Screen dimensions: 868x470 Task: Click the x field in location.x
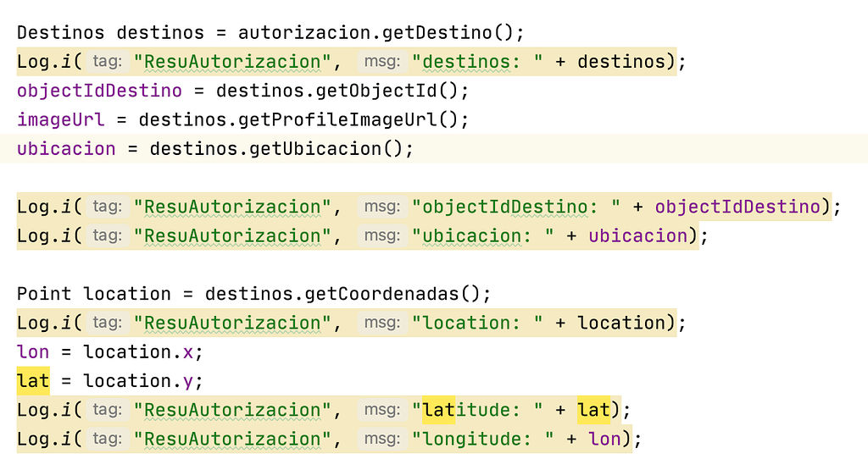pyautogui.click(x=188, y=351)
